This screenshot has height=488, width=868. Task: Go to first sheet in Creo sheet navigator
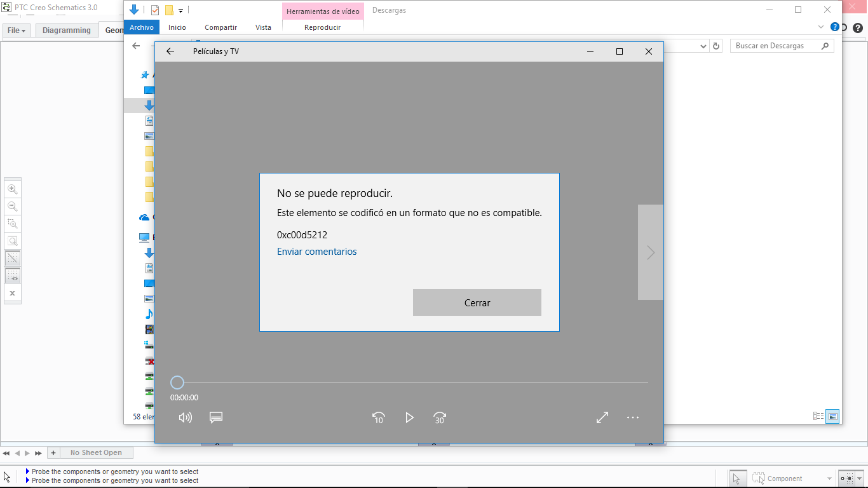click(6, 453)
